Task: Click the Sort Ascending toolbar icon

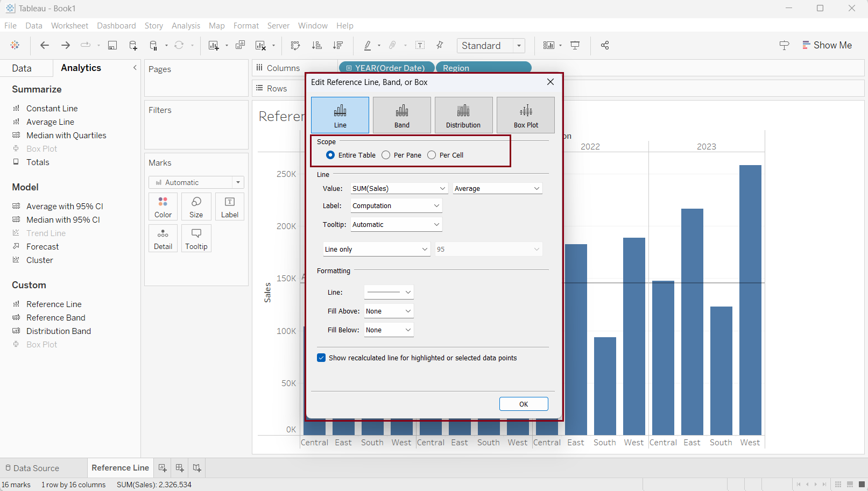Action: pyautogui.click(x=317, y=46)
